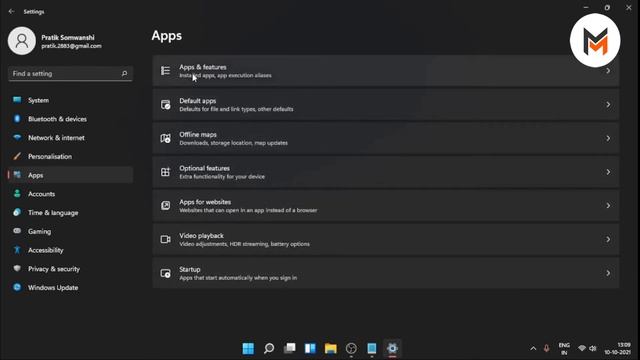Select Bluetooth & devices in sidebar
This screenshot has width=640, height=360.
click(x=70, y=119)
